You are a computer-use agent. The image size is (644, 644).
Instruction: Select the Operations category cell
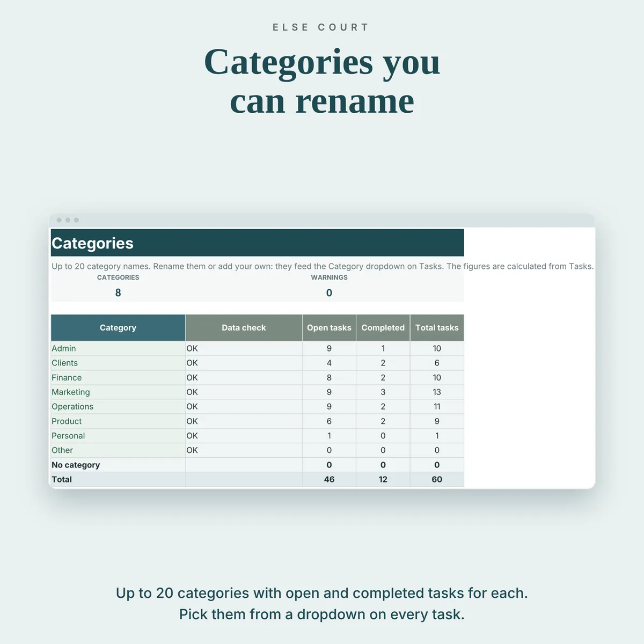click(118, 407)
